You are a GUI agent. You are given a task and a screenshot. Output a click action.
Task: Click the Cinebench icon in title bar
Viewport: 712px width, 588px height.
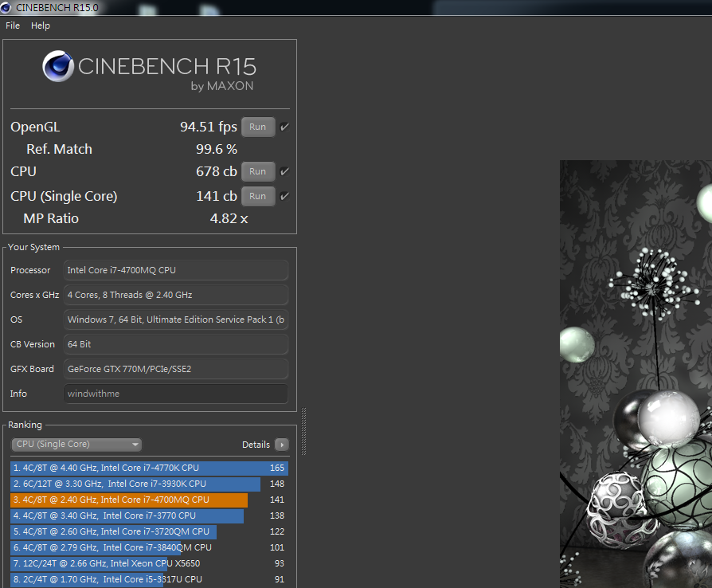point(6,7)
